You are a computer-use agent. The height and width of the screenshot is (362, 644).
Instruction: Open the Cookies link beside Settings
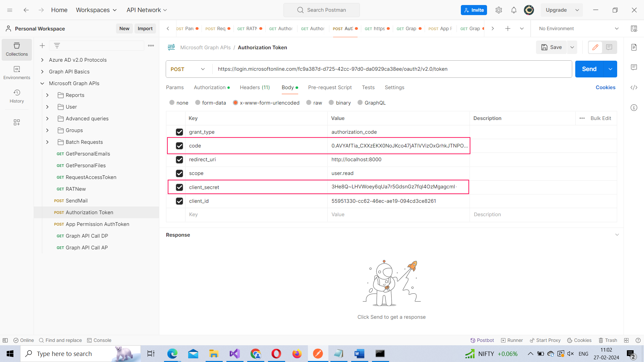(605, 87)
